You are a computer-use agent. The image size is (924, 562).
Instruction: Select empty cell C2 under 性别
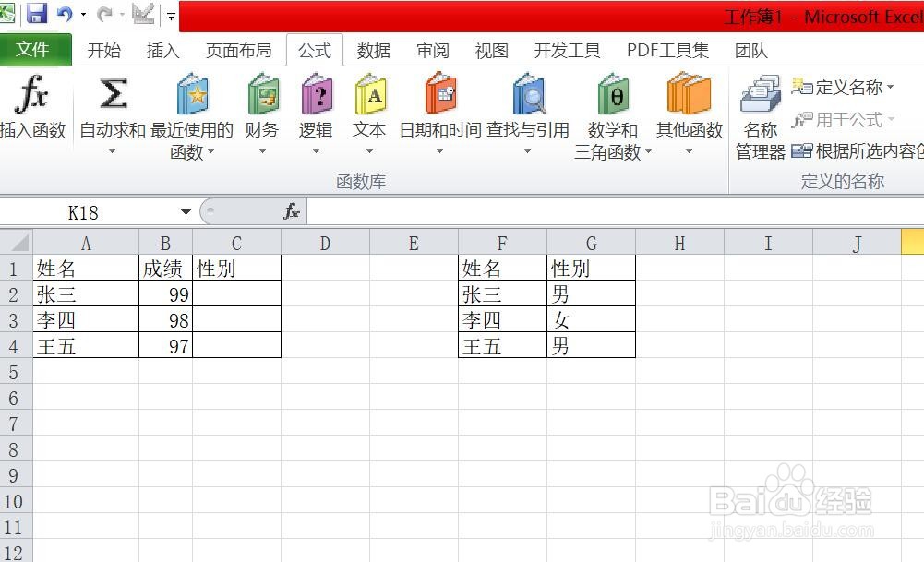click(237, 294)
